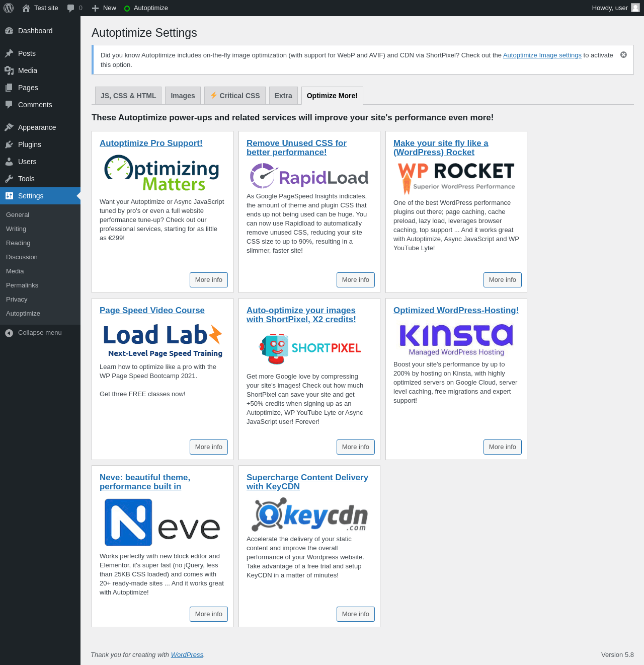Click the WP Rocket logo
This screenshot has height=665, width=644.
[x=456, y=178]
